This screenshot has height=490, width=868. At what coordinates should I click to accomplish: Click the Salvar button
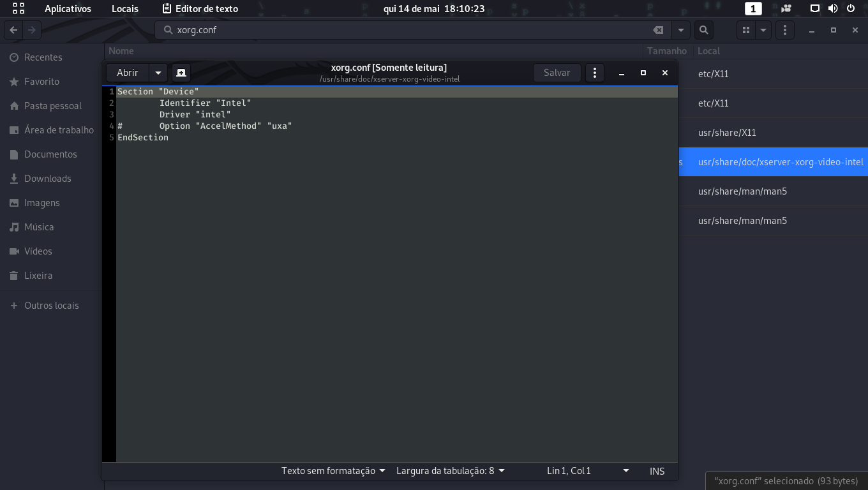point(557,73)
